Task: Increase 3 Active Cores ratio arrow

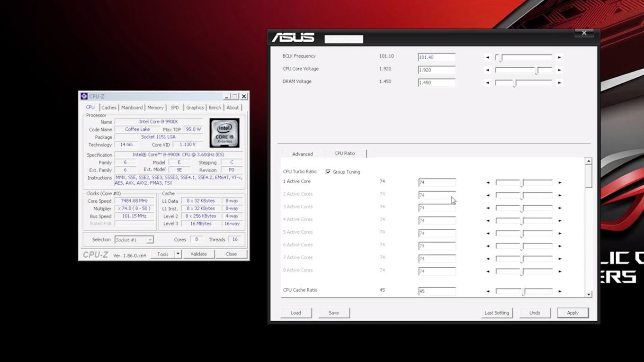Action: (560, 208)
